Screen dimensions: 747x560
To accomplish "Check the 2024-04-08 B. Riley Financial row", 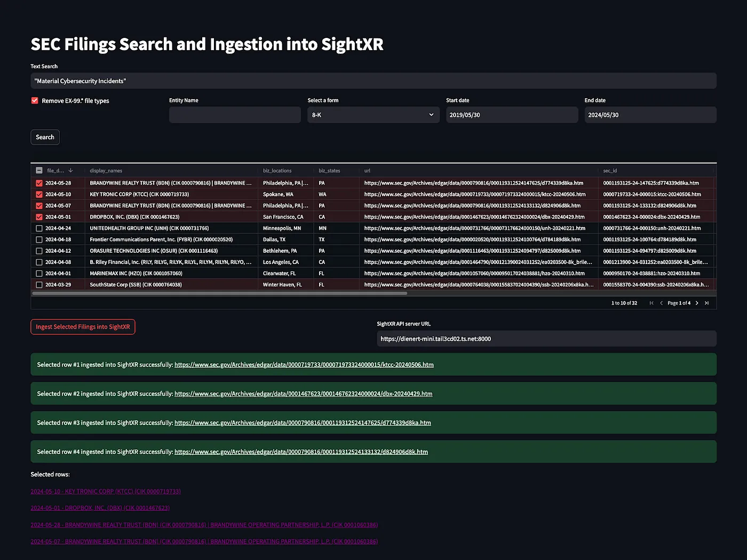I will [x=39, y=262].
